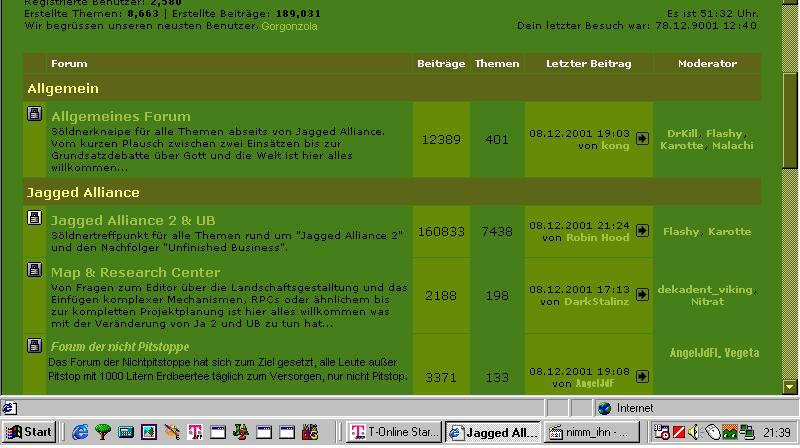Open Forum der nicht Pitstoppe link
800x448 pixels.
click(119, 346)
